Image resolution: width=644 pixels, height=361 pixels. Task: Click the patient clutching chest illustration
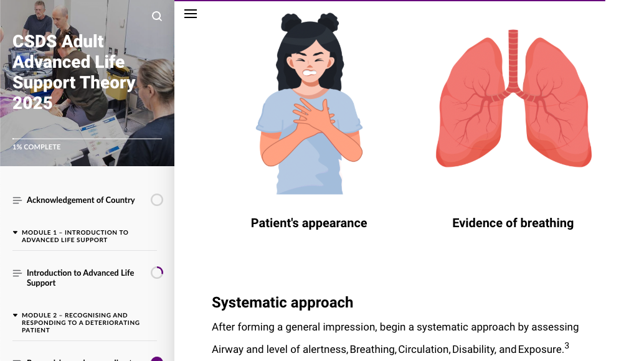point(310,103)
